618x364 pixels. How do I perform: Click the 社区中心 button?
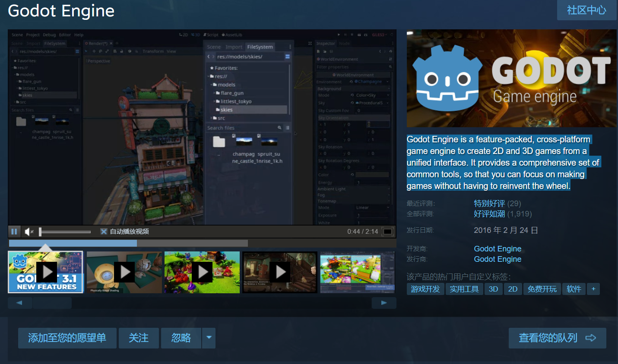tap(586, 10)
